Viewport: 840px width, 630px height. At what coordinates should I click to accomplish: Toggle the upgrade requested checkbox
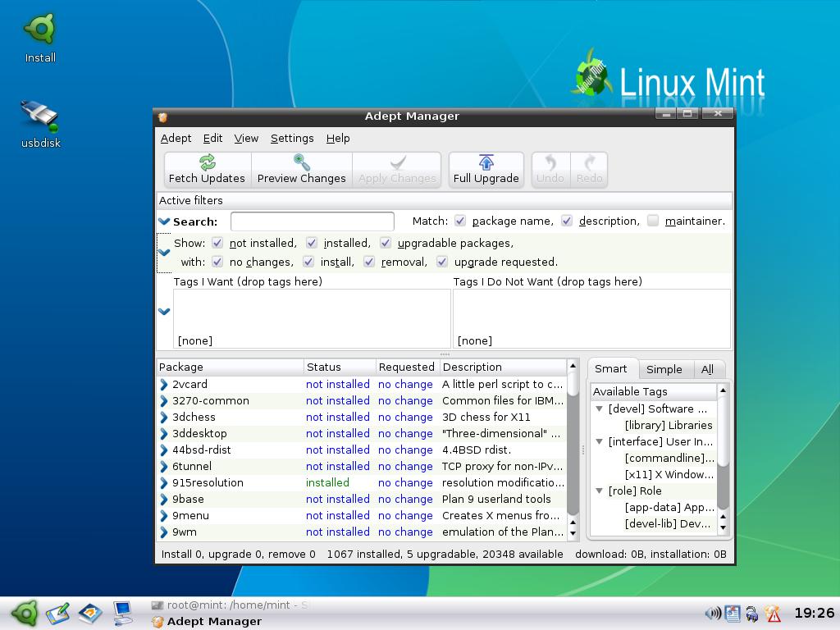(441, 262)
